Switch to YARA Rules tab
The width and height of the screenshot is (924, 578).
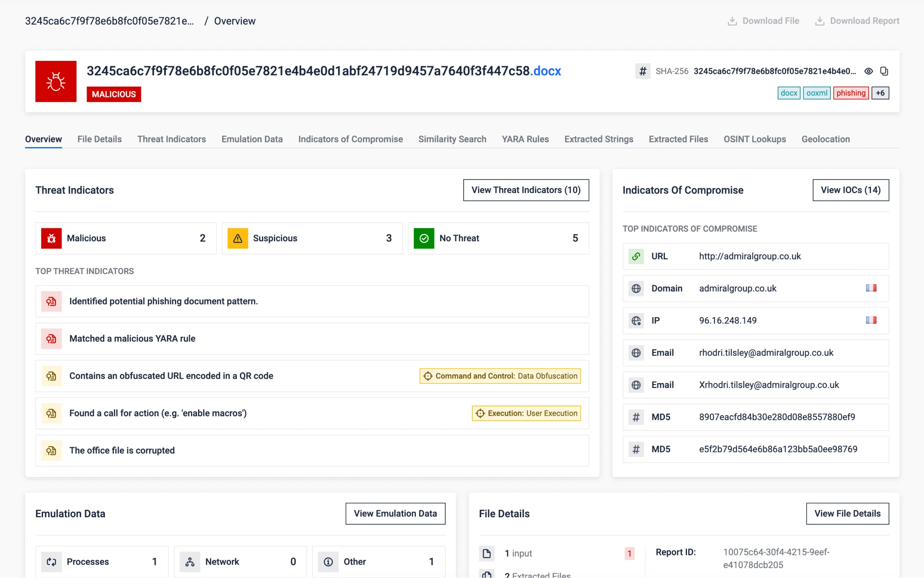[x=525, y=139]
